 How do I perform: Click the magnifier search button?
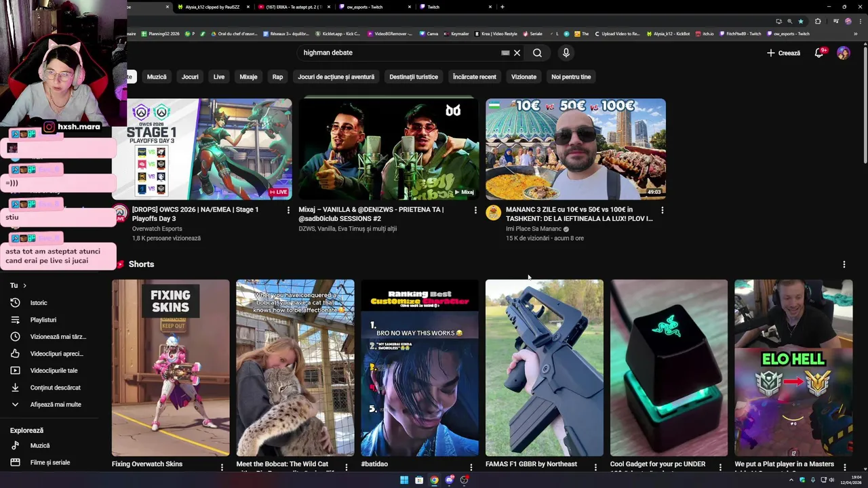[x=537, y=53]
